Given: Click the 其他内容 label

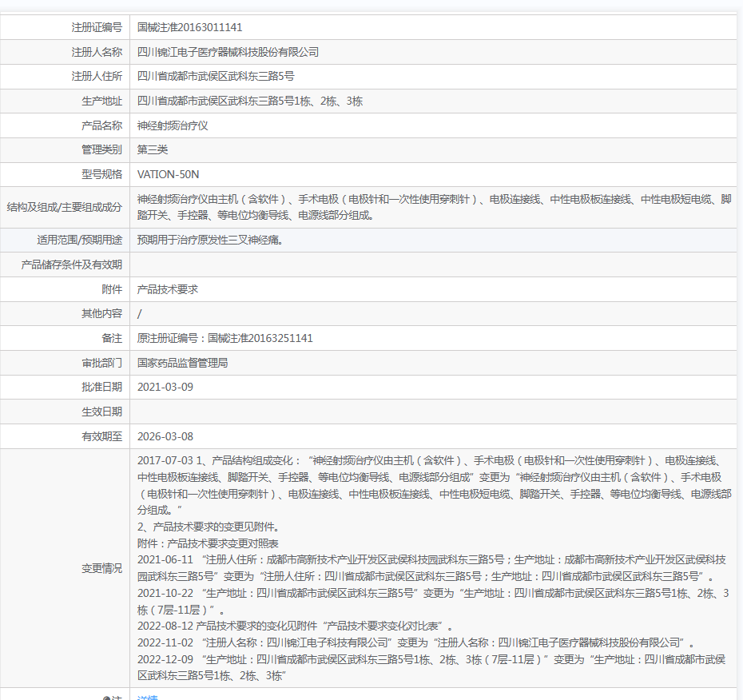Looking at the screenshot, I should pos(102,314).
